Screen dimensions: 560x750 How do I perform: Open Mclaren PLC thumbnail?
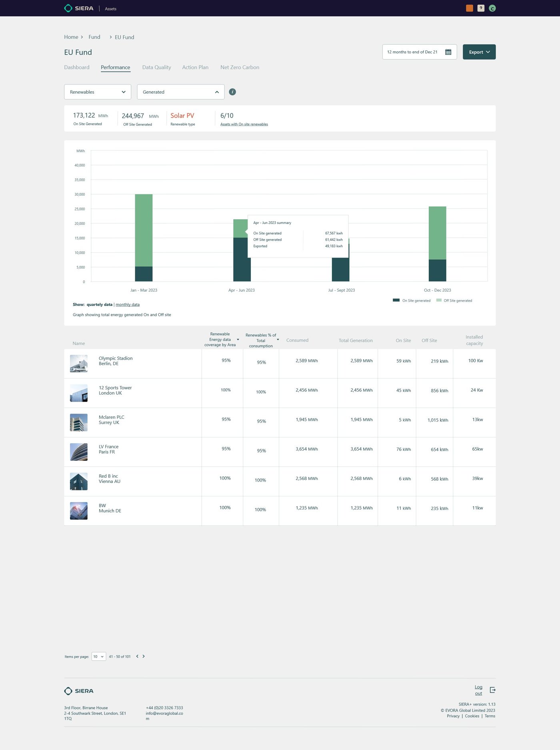tap(79, 422)
